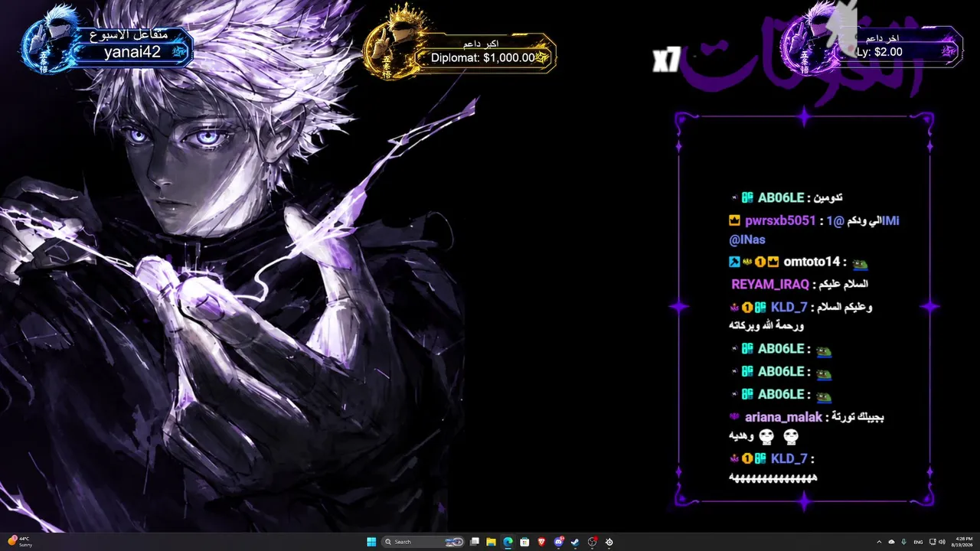Click the frog emote in omtoto14's message

[x=861, y=262]
